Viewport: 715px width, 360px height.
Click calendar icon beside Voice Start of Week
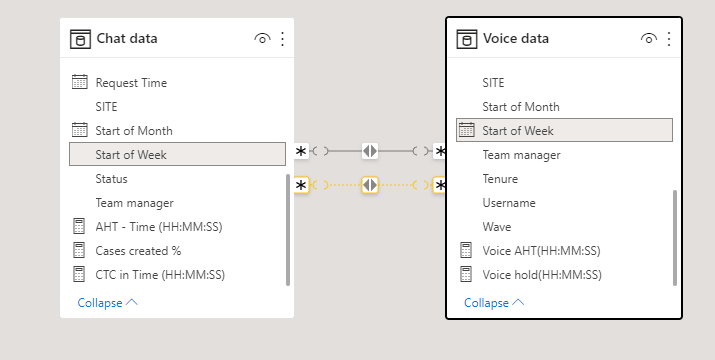pos(466,130)
